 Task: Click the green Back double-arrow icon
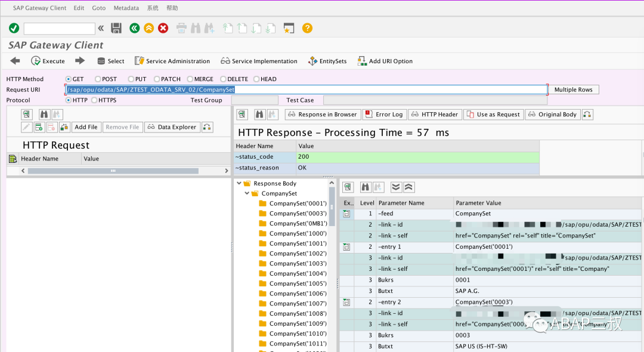click(x=134, y=28)
